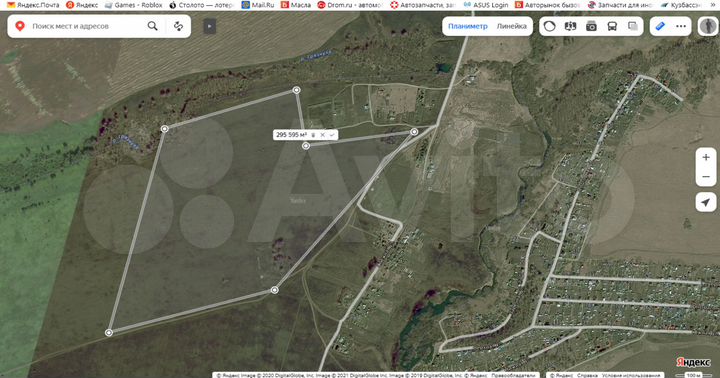Open the Яндекс.Почта bookmark
The height and width of the screenshot is (378, 720).
pyautogui.click(x=34, y=5)
